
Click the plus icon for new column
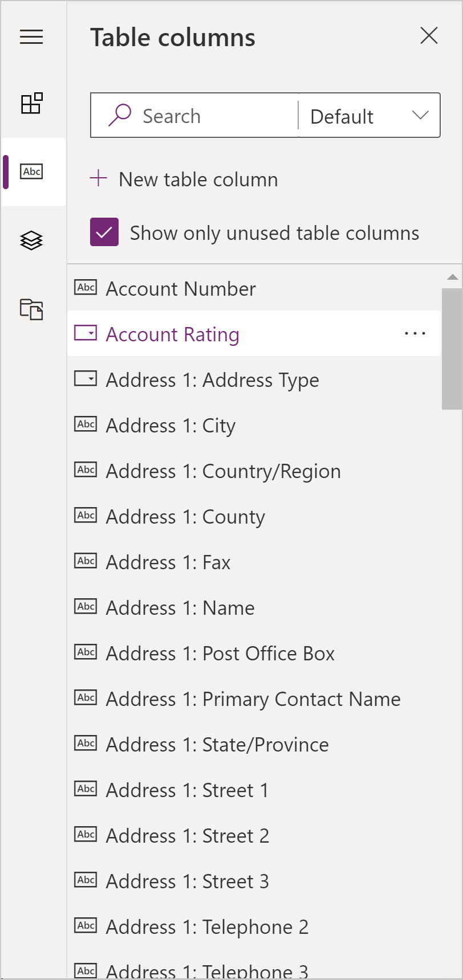click(99, 178)
